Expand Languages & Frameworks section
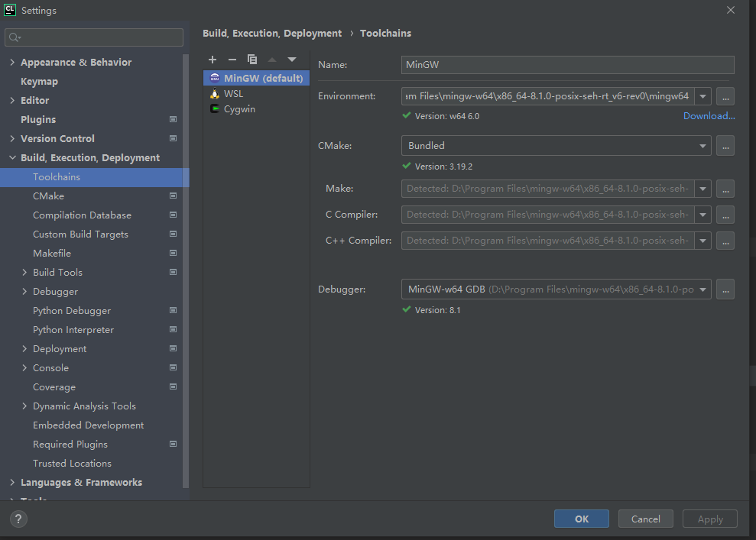This screenshot has width=756, height=540. coord(12,483)
